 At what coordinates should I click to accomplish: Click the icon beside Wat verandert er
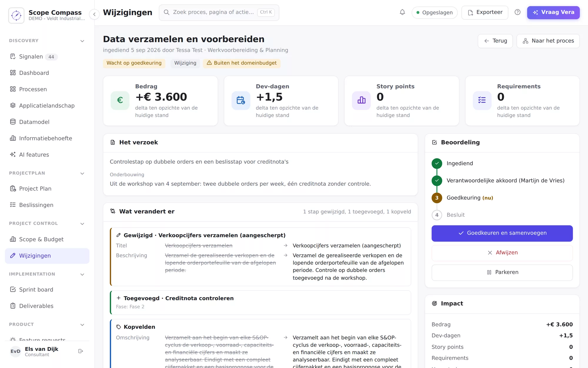113,211
